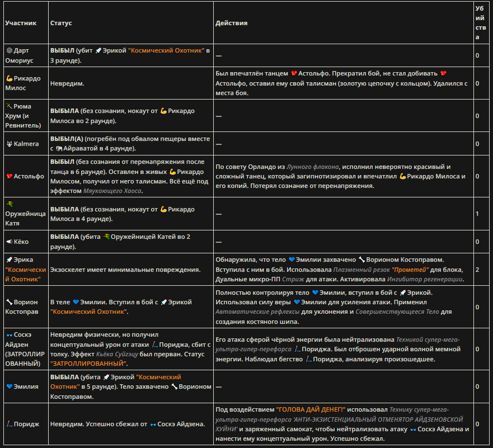Click blue heart emoji in Эмилия participant cell
The height and width of the screenshot is (448, 493).
coord(9,386)
